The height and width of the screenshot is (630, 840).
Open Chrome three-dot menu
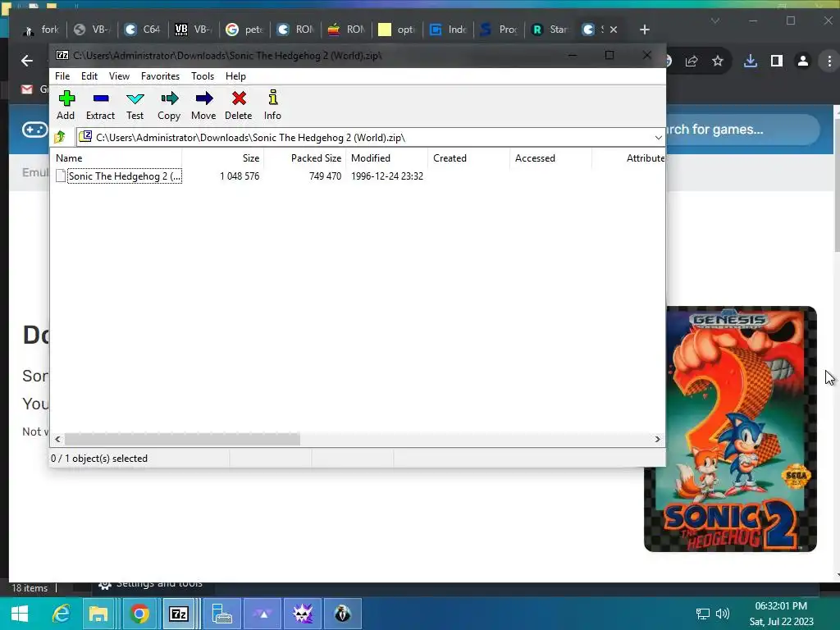[829, 61]
